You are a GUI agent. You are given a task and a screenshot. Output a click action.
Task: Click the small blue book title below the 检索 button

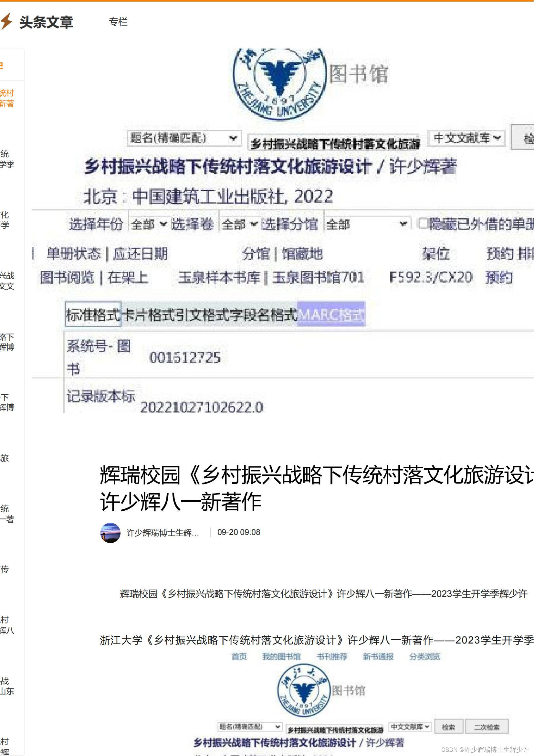[299, 743]
